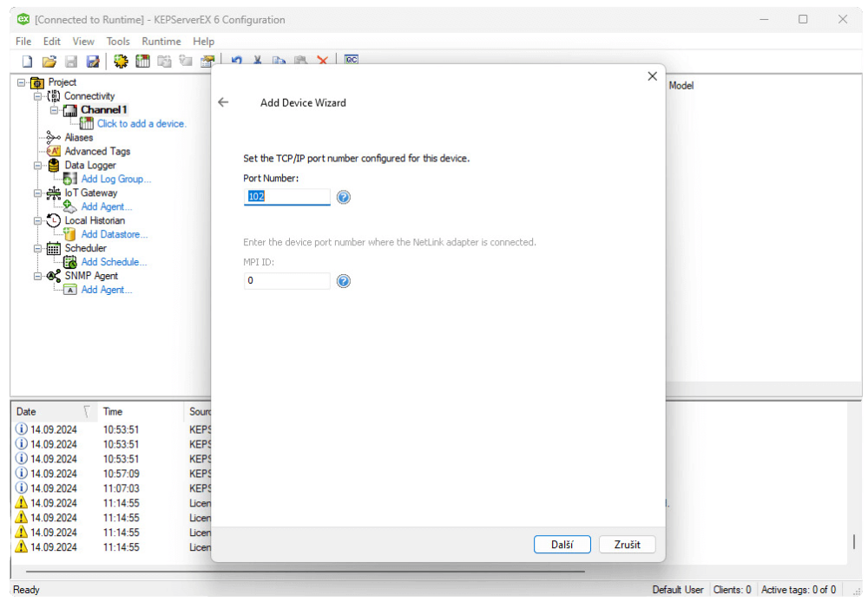Click the help icon beside MPI ID
Screen dimensions: 868x608
click(x=344, y=281)
